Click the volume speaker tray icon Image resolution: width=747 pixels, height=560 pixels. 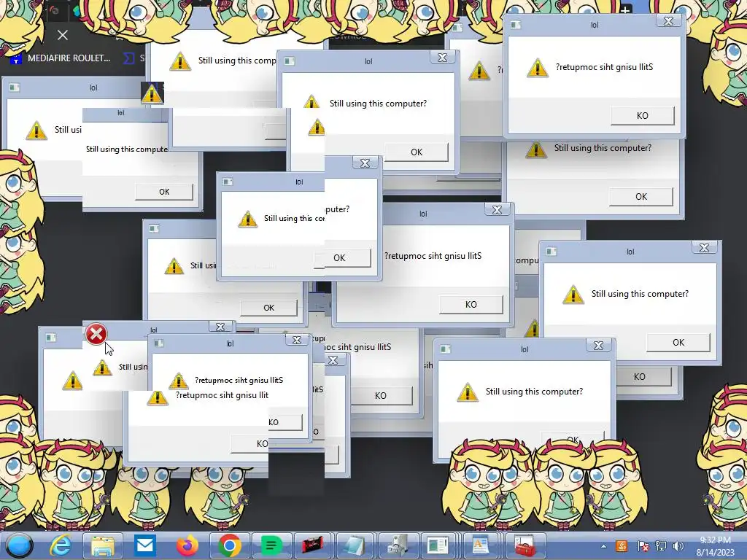pos(678,546)
